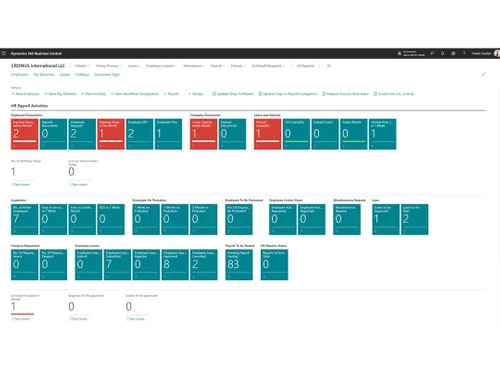Expand the Hiring Process menu
Image resolution: width=500 pixels, height=375 pixels.
108,66
